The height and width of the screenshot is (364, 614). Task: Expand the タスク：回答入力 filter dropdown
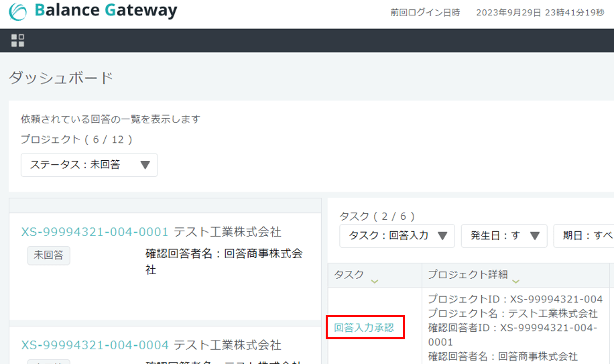click(397, 236)
